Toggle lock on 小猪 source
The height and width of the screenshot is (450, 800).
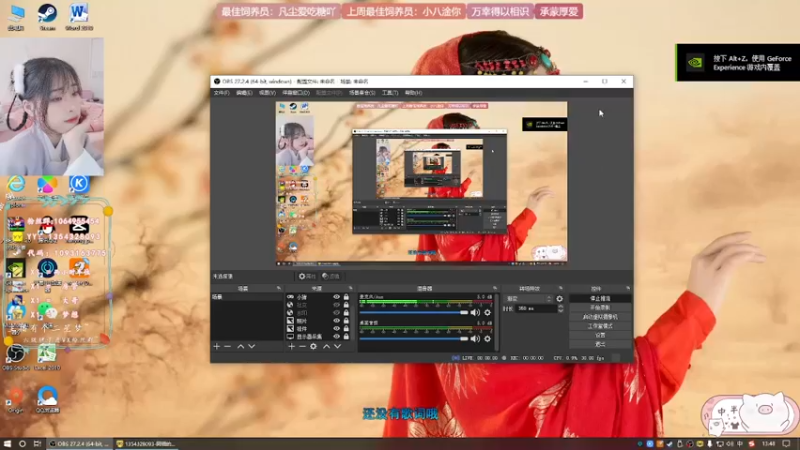[346, 297]
